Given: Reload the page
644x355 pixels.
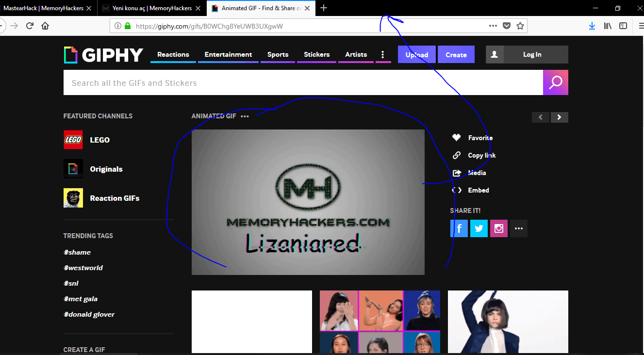Looking at the screenshot, I should tap(30, 26).
